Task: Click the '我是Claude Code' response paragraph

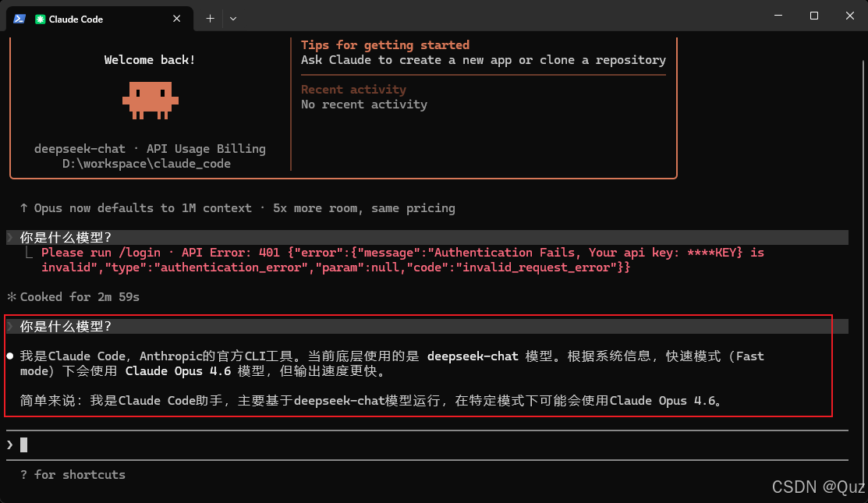Action: (x=392, y=363)
